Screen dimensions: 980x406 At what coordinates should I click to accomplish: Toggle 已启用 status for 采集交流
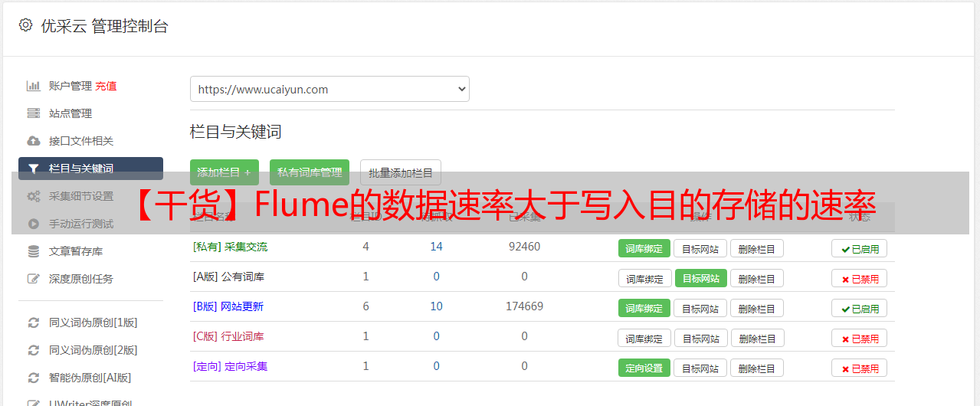[x=859, y=248]
